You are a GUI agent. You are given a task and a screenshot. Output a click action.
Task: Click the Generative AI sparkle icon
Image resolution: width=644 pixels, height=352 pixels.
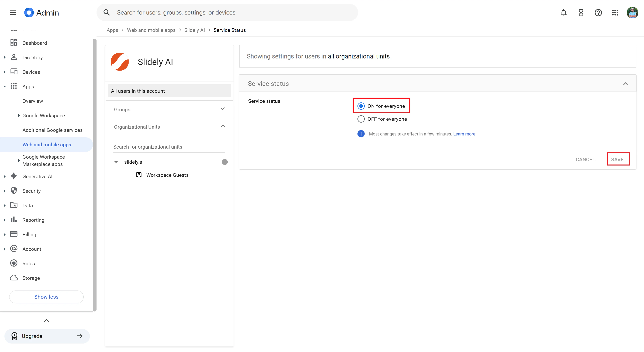coord(14,176)
